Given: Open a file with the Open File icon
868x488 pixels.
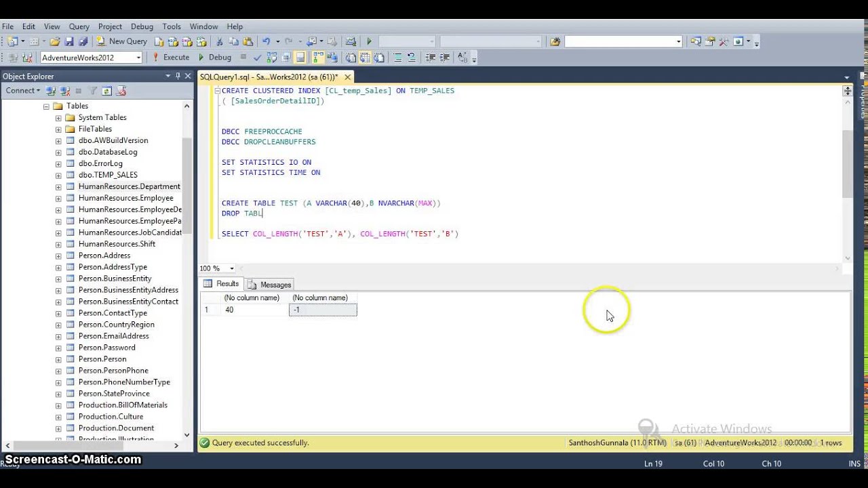Looking at the screenshot, I should coord(56,41).
